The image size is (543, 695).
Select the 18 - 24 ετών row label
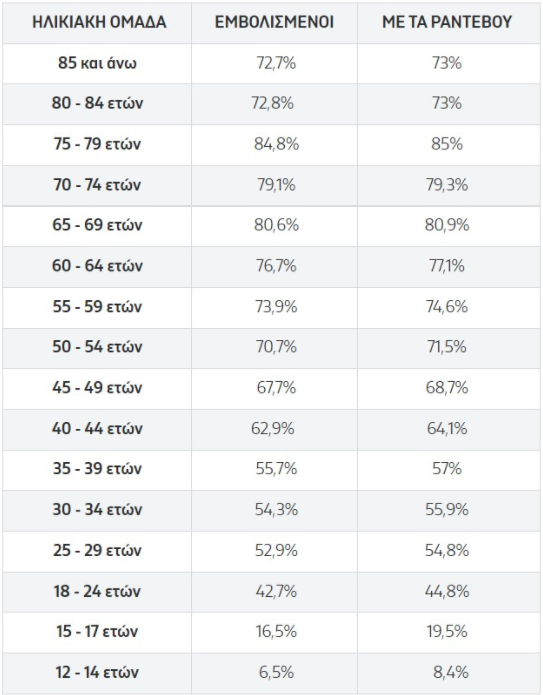point(97,591)
